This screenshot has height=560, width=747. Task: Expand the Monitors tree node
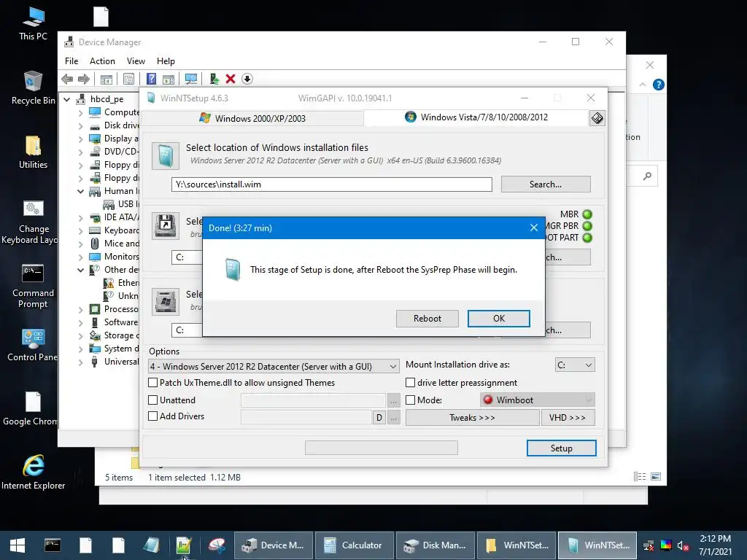click(x=80, y=257)
